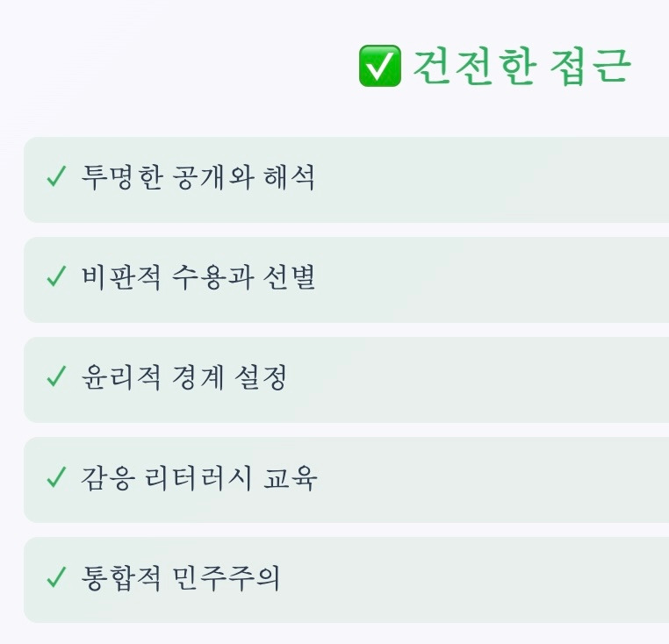Click the checkmark icon beside 투명한 공개와 해석
This screenshot has height=644, width=669.
tap(56, 176)
